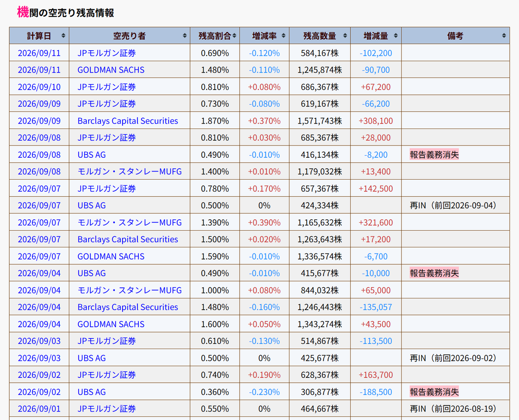Select the 1,336,574株 balance cell
The width and height of the screenshot is (519, 420).
[320, 256]
